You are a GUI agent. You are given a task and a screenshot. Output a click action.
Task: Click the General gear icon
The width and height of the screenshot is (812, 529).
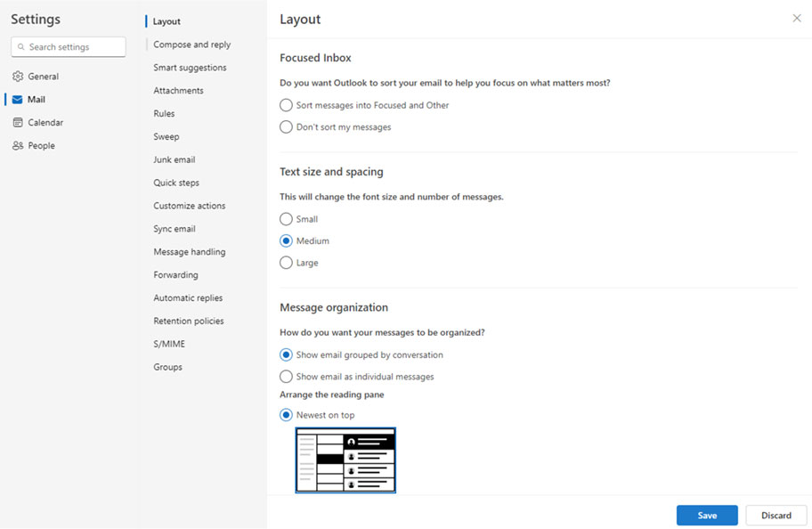pyautogui.click(x=18, y=77)
